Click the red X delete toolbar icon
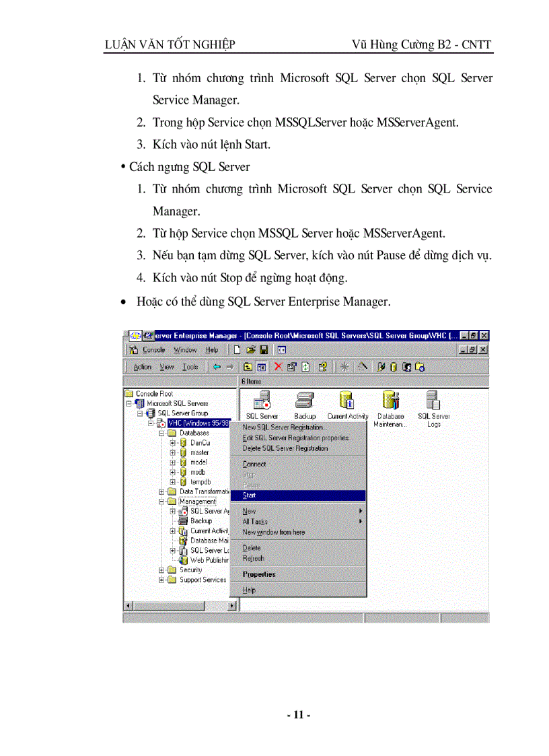The width and height of the screenshot is (549, 756). tap(279, 367)
